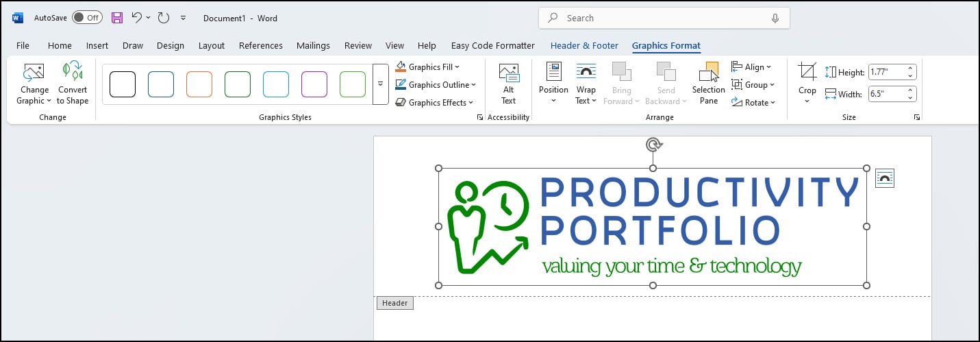980x342 pixels.
Task: Toggle the AutoSave switch
Action: tap(87, 18)
